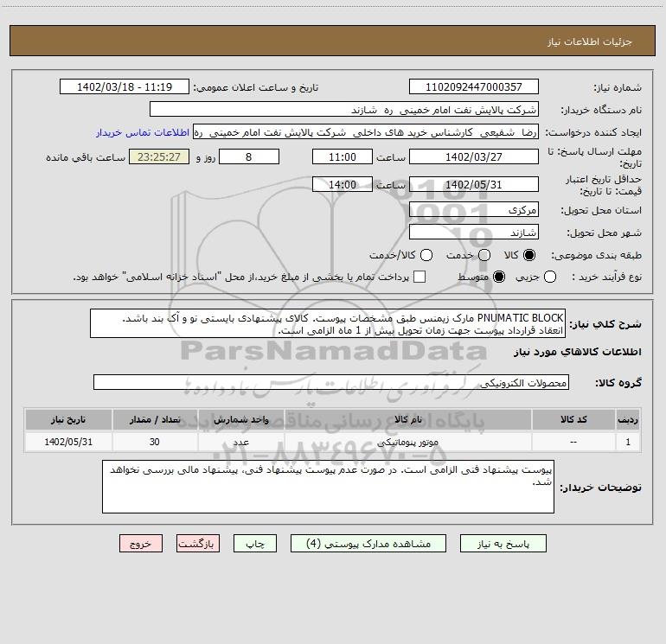Click the announcement date field 1402/03/18 - 11:19

(x=125, y=86)
